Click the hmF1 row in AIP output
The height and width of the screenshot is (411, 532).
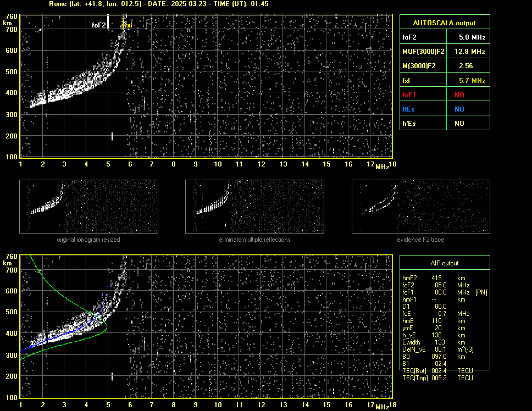(434, 299)
